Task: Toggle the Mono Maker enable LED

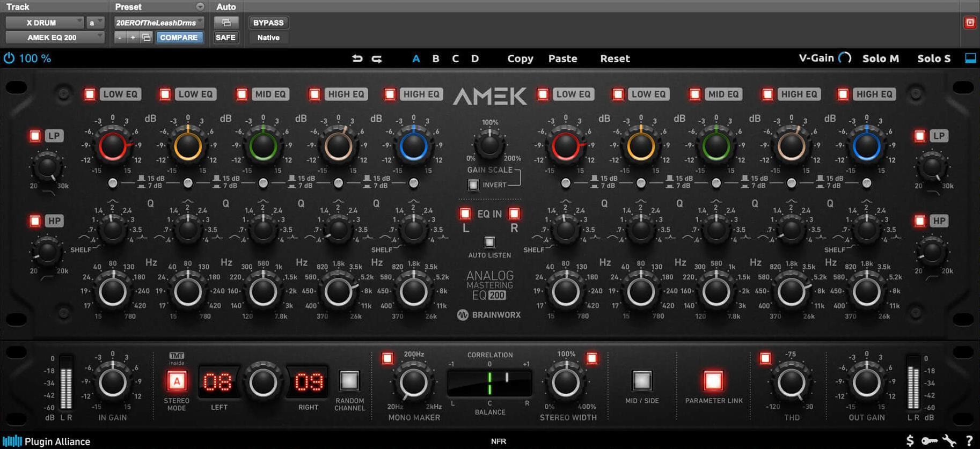Action: click(387, 358)
